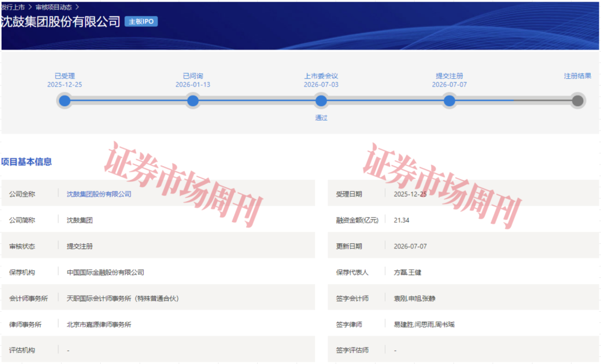Select the grey 注册结果 timeline node
The height and width of the screenshot is (364, 601).
pos(578,101)
